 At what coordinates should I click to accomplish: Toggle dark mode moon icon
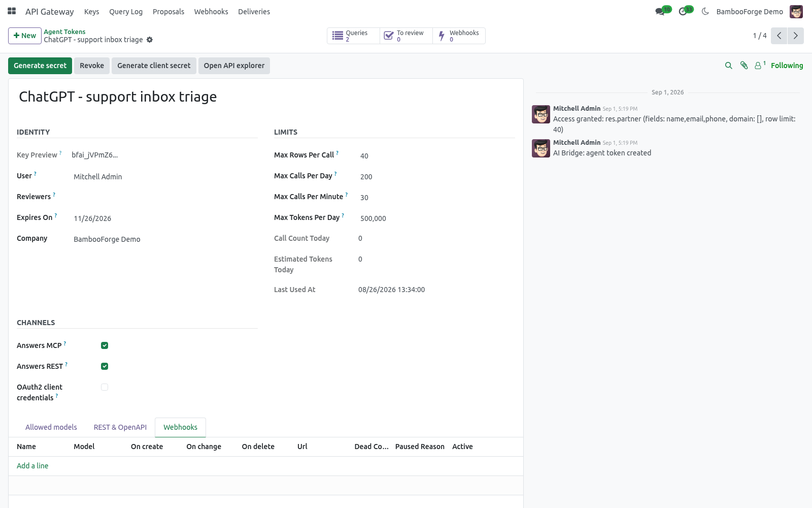tap(705, 11)
